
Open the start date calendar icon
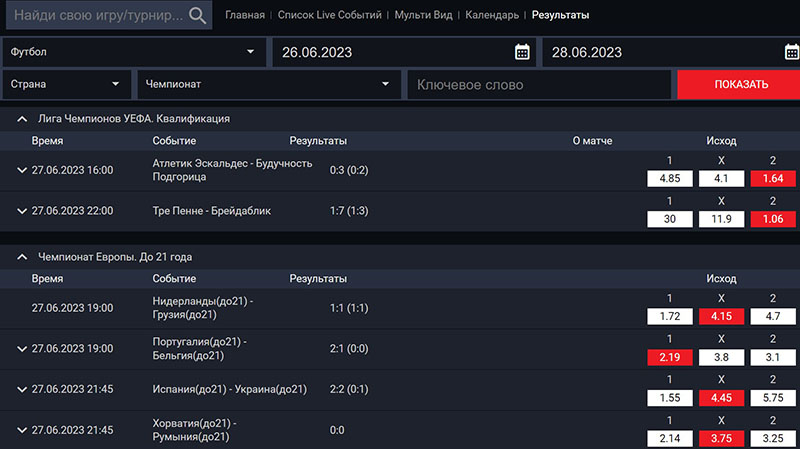[522, 52]
